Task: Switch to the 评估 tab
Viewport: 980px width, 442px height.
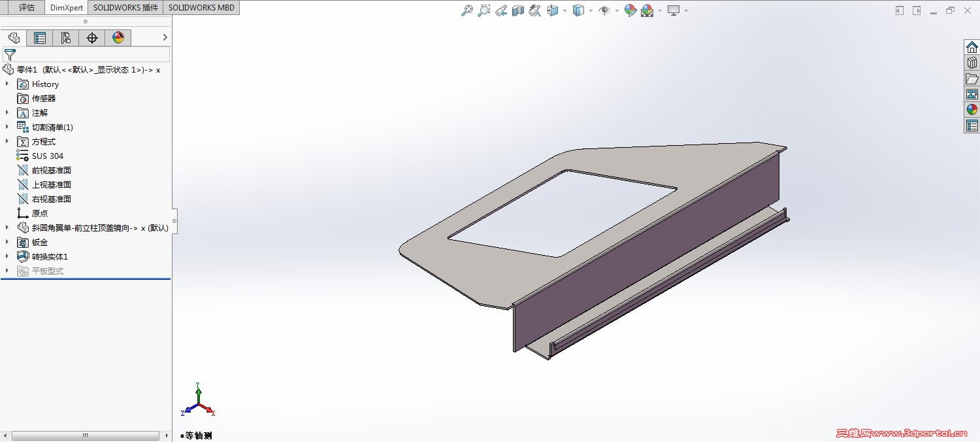Action: click(27, 8)
